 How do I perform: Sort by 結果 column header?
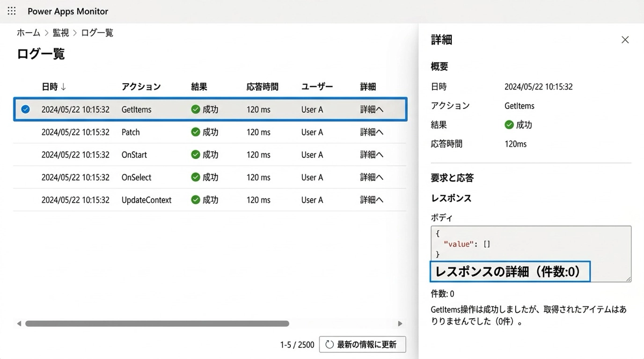click(x=199, y=87)
